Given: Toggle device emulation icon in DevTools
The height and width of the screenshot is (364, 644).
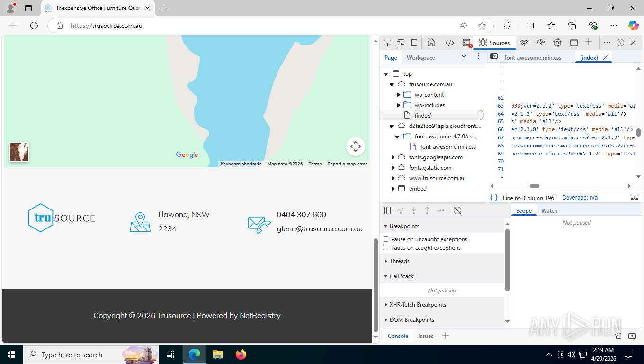Looking at the screenshot, I should pyautogui.click(x=401, y=43).
